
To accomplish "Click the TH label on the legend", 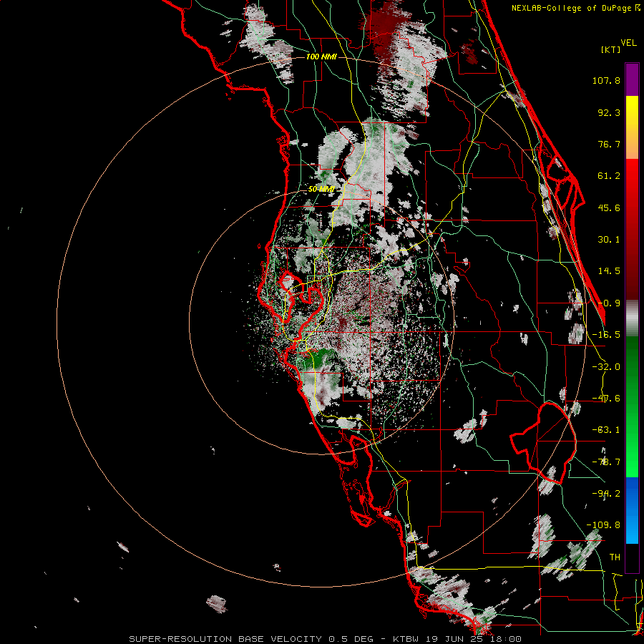I will point(615,557).
